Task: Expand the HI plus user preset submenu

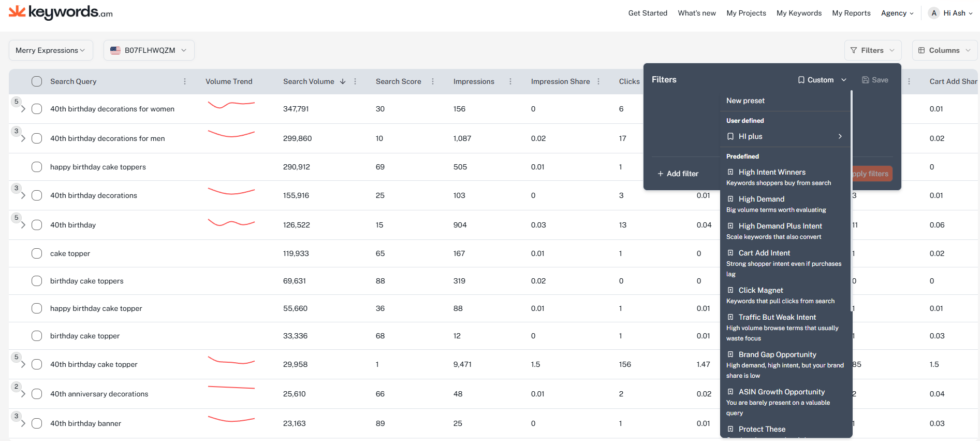Action: pos(840,136)
